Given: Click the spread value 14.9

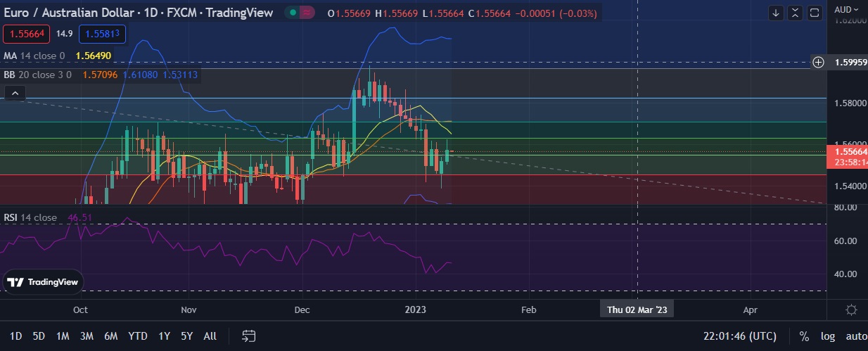Looking at the screenshot, I should (x=65, y=33).
